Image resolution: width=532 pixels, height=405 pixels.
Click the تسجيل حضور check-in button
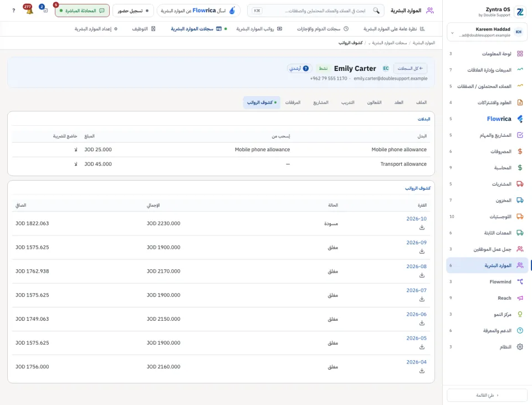click(x=133, y=11)
